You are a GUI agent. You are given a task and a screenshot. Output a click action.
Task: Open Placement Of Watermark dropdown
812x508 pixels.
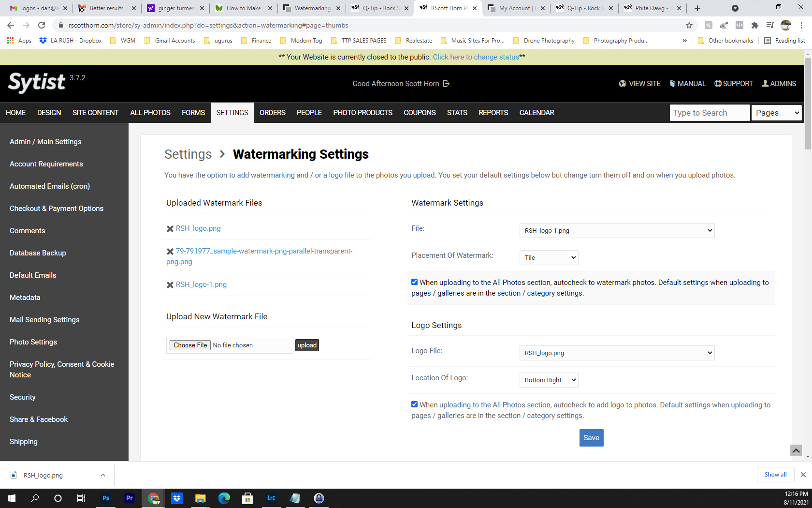click(x=549, y=257)
